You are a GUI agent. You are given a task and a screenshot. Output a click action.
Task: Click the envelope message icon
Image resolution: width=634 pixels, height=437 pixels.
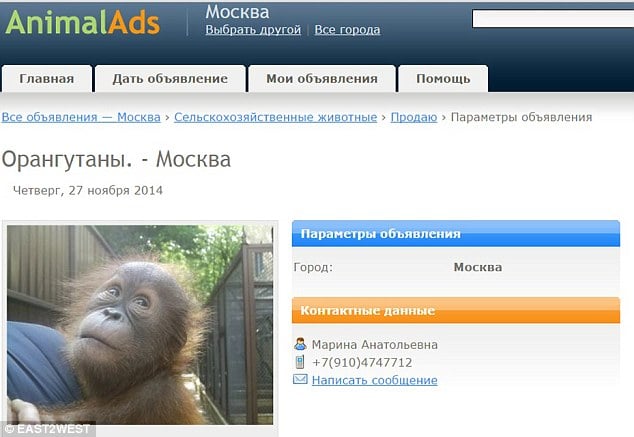(x=300, y=379)
